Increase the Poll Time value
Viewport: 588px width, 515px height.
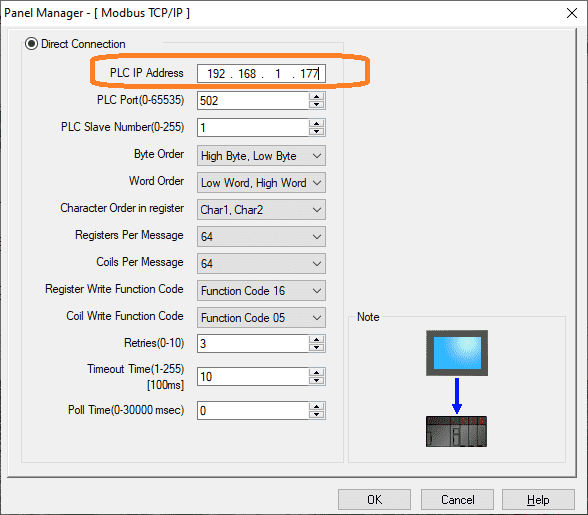[x=317, y=406]
